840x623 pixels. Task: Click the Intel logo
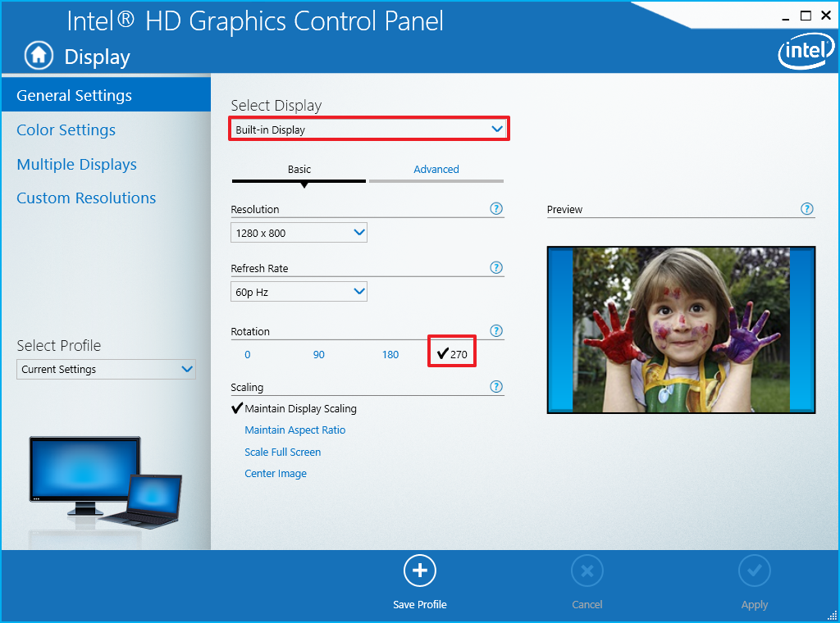[806, 51]
